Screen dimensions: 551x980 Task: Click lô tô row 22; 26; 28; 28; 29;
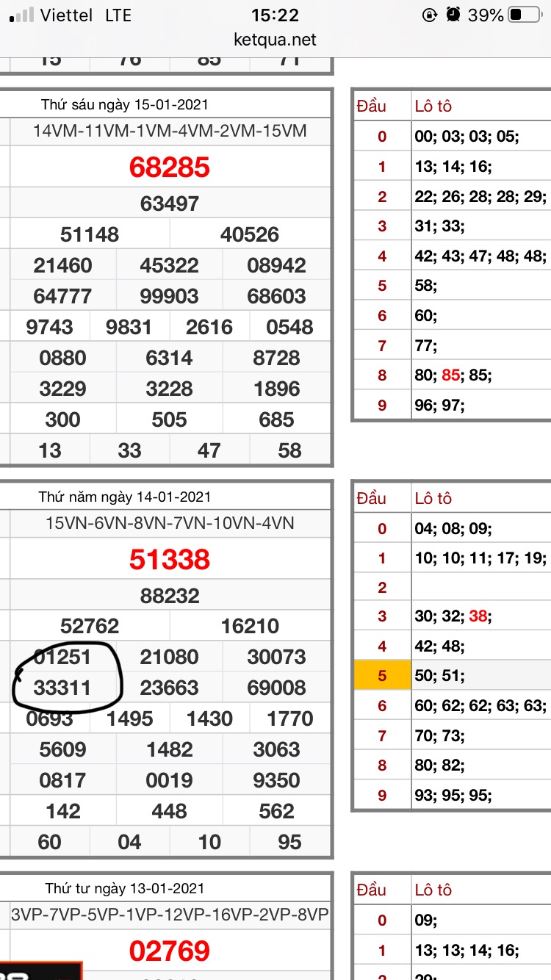(480, 196)
